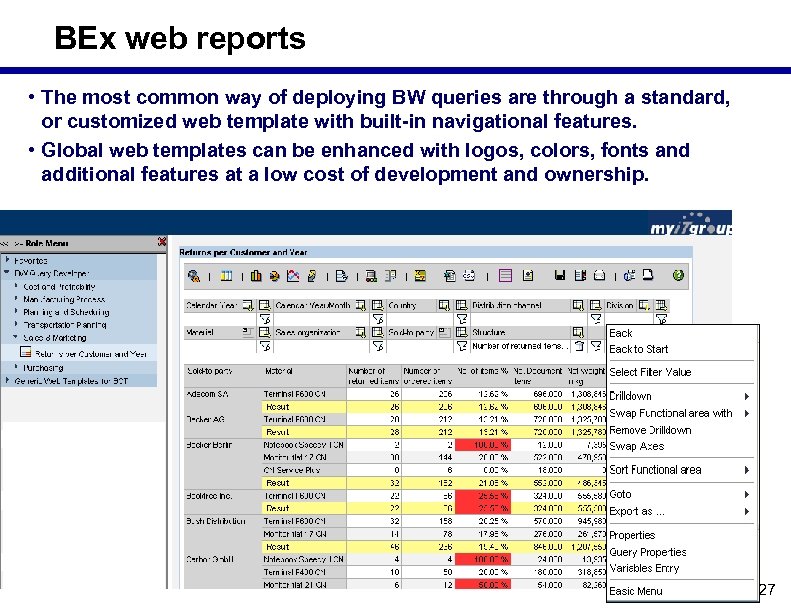791x609 pixels.
Task: Click the funnel icon under Sales organization
Action: pyautogui.click(x=378, y=346)
